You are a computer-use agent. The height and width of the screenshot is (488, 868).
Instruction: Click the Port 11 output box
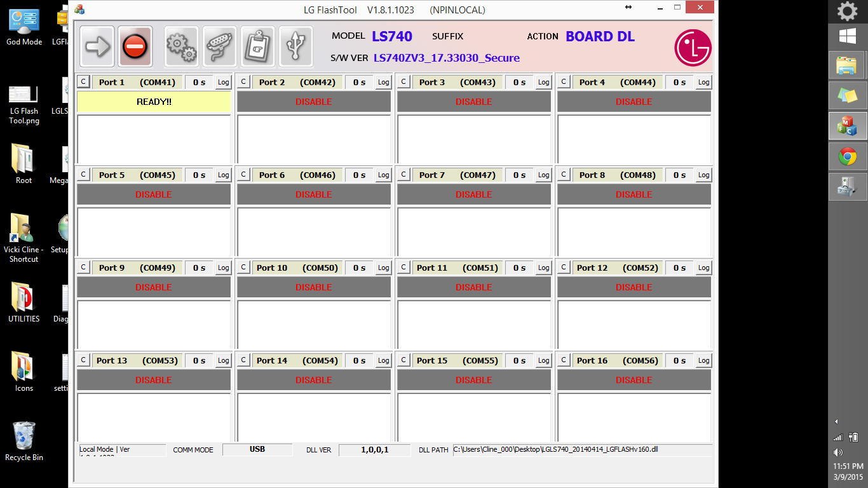pos(474,325)
